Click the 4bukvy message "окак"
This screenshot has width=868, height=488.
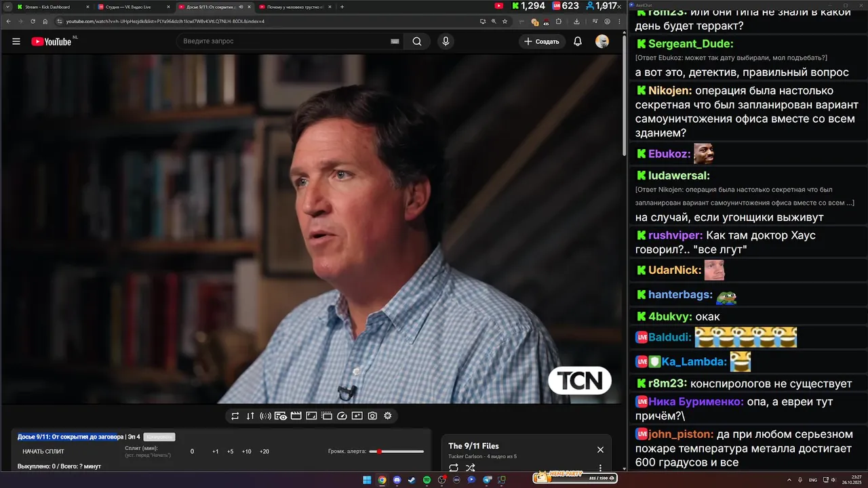(708, 317)
